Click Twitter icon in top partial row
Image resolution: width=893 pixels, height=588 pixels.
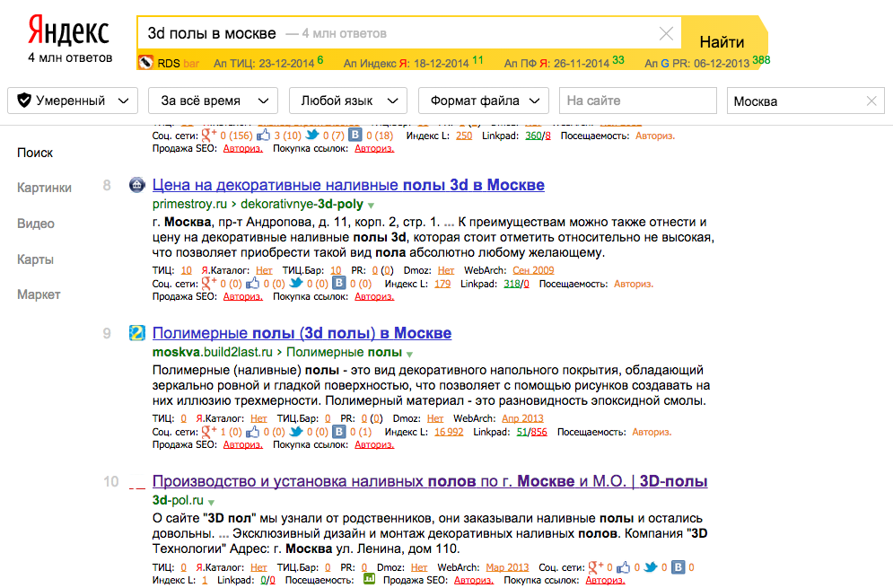pos(312,135)
